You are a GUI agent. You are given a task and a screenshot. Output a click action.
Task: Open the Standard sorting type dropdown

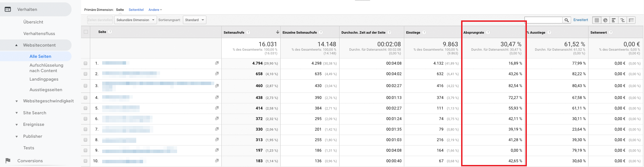194,20
